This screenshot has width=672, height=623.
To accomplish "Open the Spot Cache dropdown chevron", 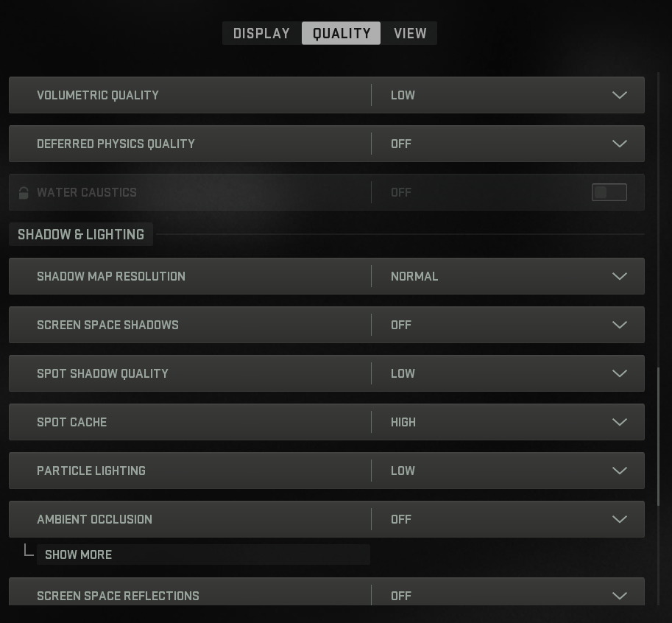I will coord(619,422).
